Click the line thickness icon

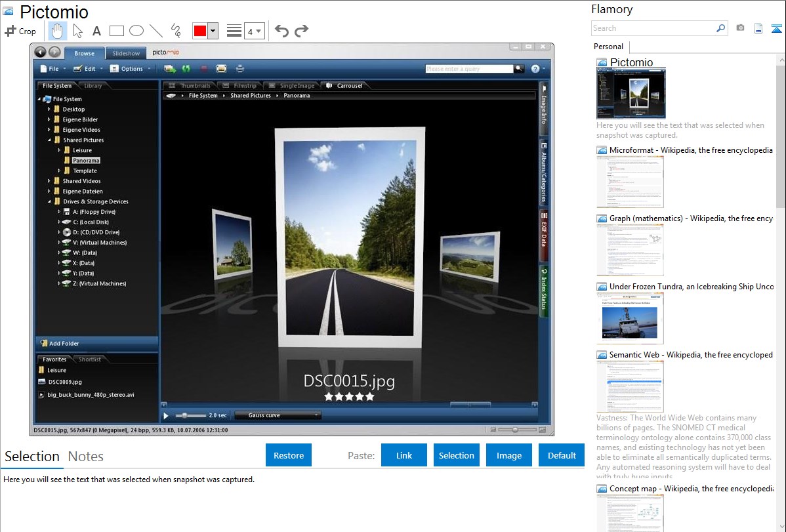234,31
